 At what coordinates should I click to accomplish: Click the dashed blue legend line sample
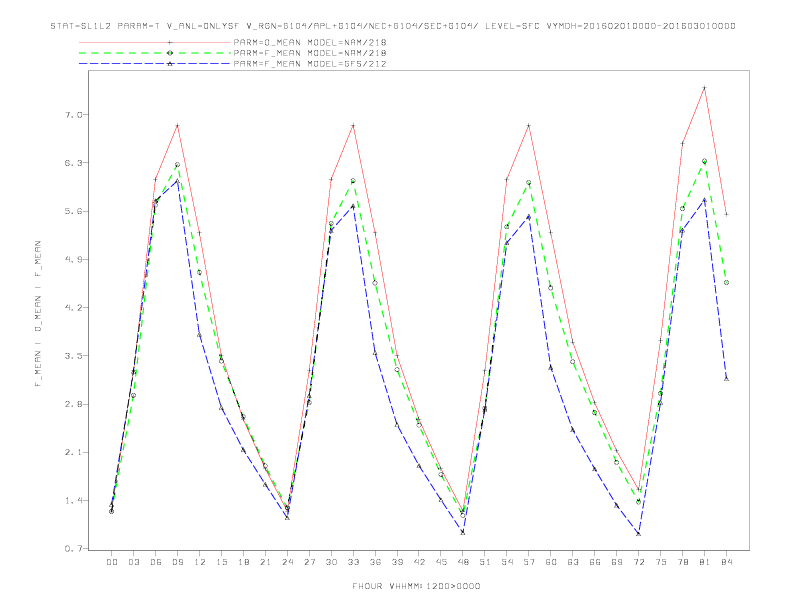coord(155,64)
